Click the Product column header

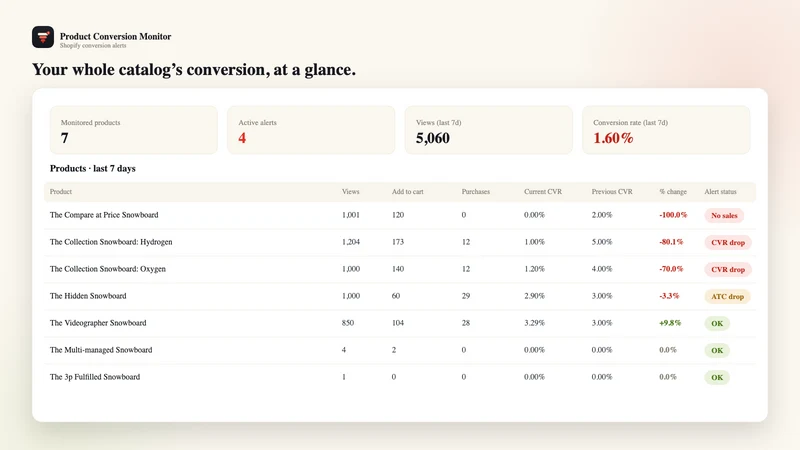pyautogui.click(x=61, y=192)
